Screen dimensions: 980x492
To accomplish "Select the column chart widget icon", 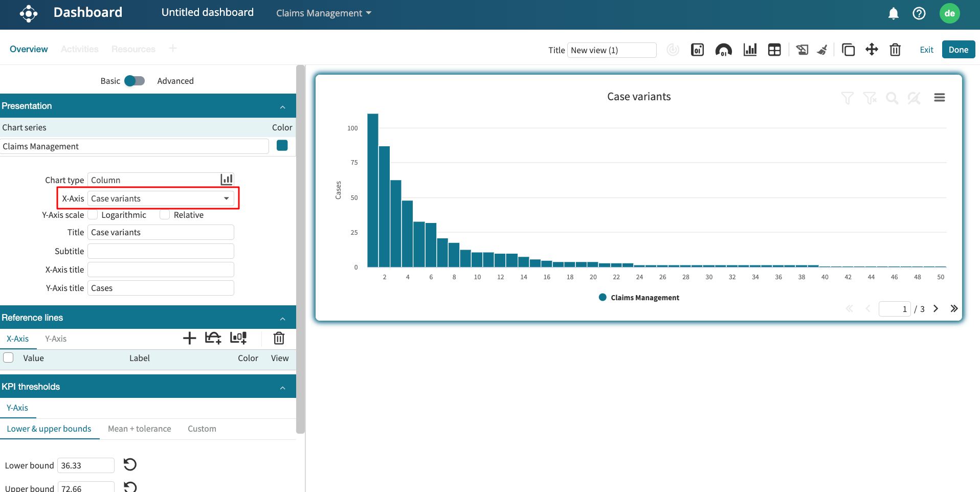I will (750, 50).
